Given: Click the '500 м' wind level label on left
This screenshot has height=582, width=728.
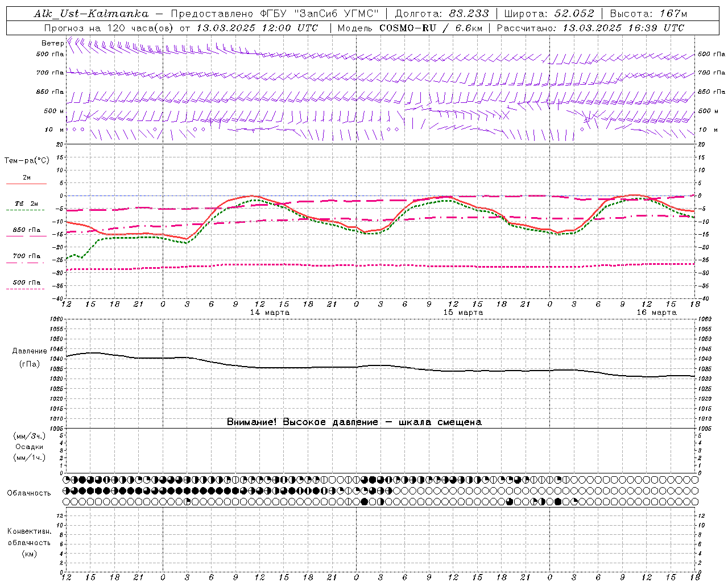Looking at the screenshot, I should pos(54,111).
